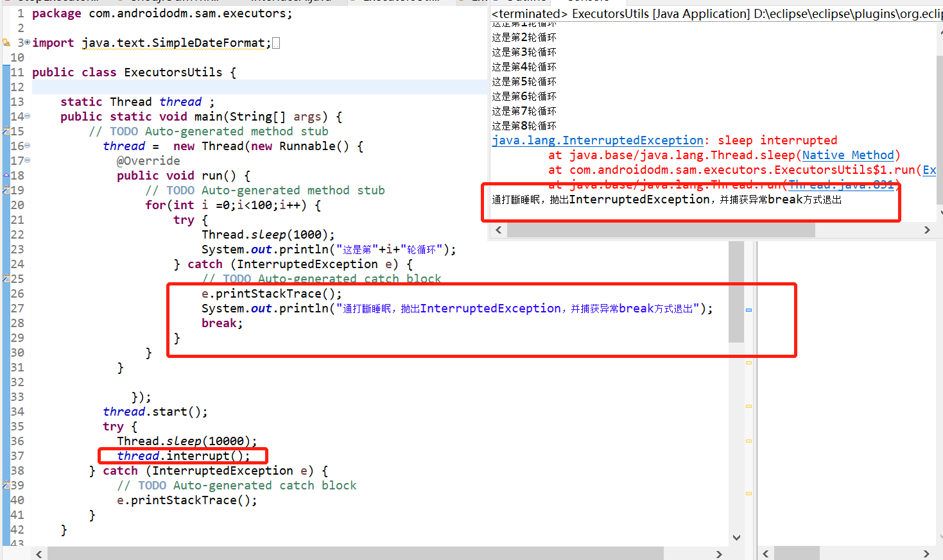Collapse the anonymous Runnable at line 16

pos(27,146)
